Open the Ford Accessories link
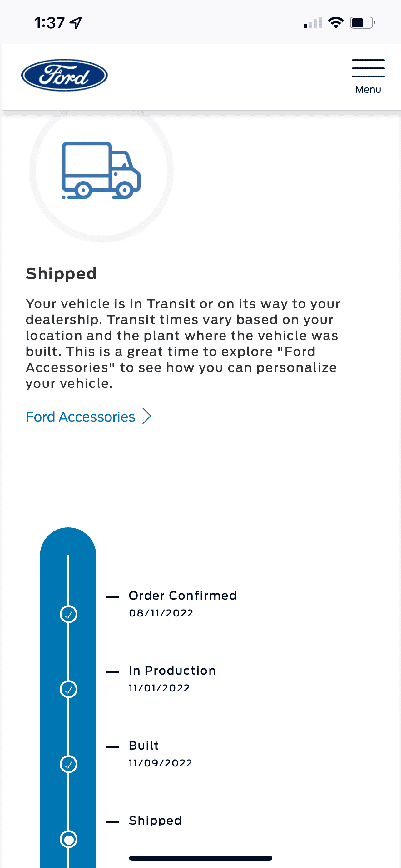This screenshot has width=401, height=868. (81, 417)
